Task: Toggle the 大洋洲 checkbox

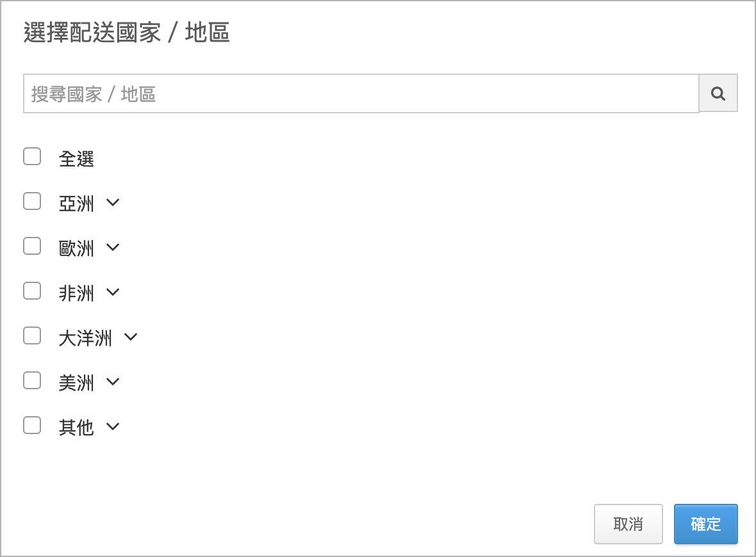Action: point(32,336)
